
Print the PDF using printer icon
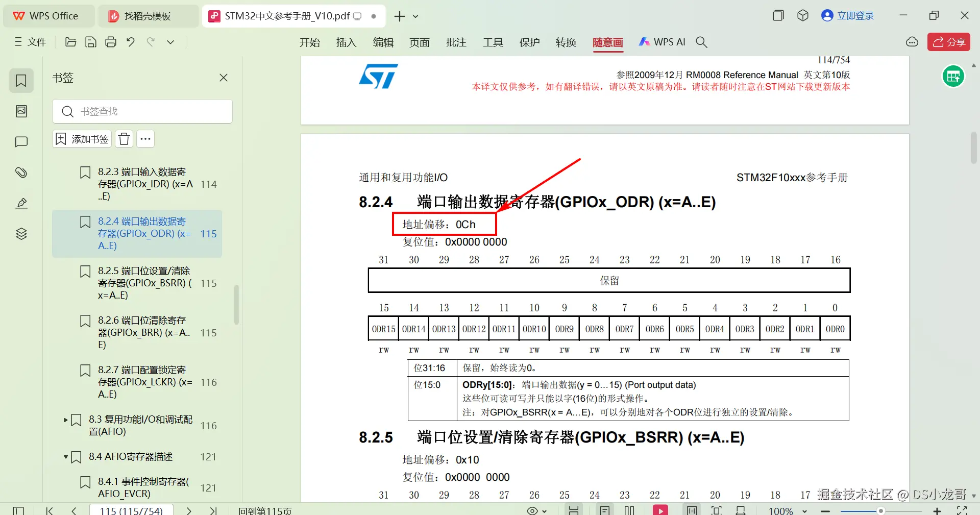click(111, 42)
